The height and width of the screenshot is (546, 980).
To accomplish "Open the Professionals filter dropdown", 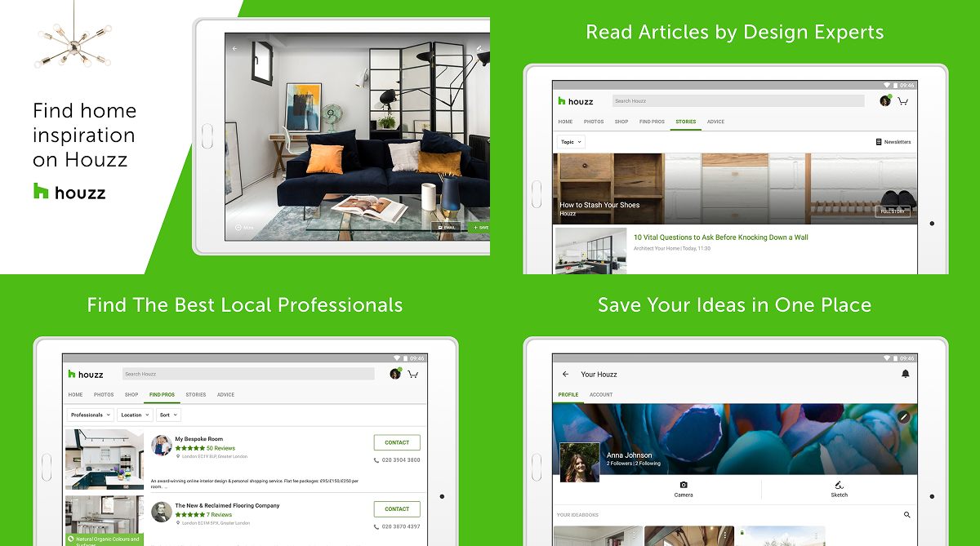I will (x=90, y=415).
